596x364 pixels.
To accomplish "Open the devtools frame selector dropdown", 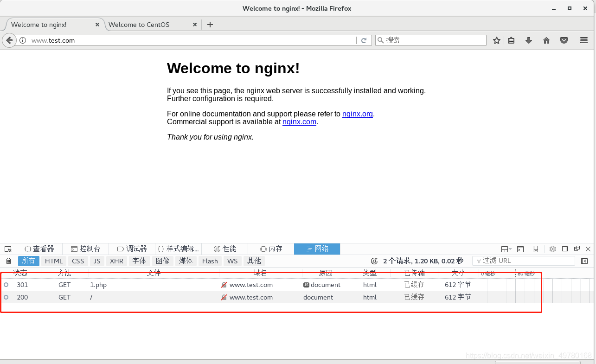I will pyautogui.click(x=506, y=249).
